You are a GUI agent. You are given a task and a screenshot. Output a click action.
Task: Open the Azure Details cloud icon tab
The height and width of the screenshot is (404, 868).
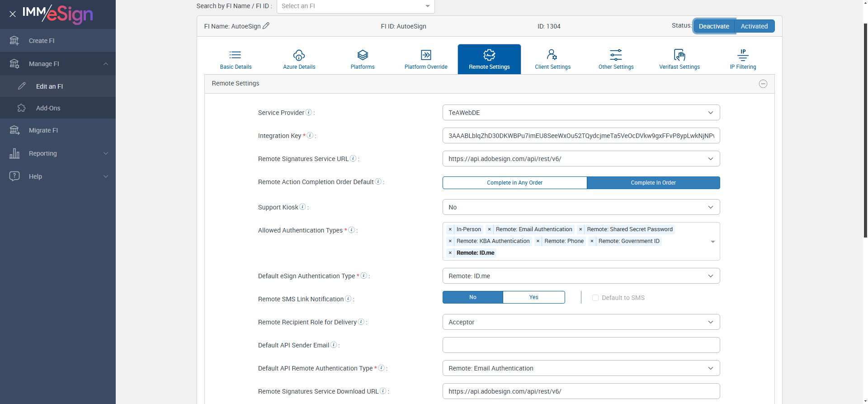coord(299,55)
